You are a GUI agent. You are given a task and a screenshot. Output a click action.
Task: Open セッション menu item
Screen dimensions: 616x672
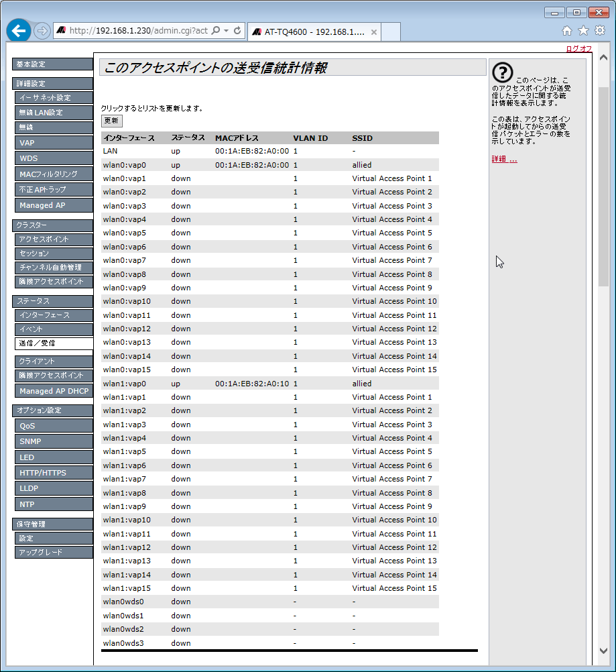pyautogui.click(x=54, y=254)
